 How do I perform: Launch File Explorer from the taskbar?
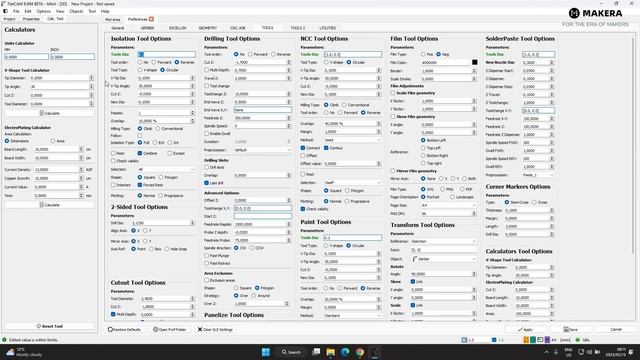click(331, 352)
